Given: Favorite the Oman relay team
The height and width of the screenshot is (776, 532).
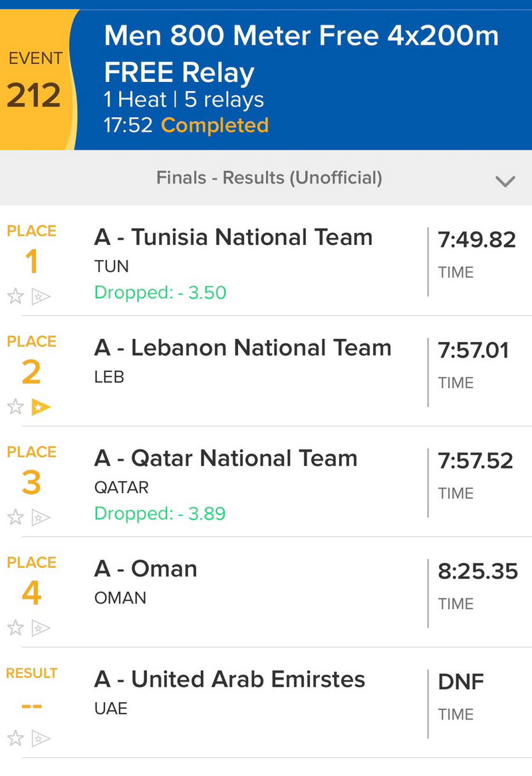Looking at the screenshot, I should pyautogui.click(x=15, y=628).
